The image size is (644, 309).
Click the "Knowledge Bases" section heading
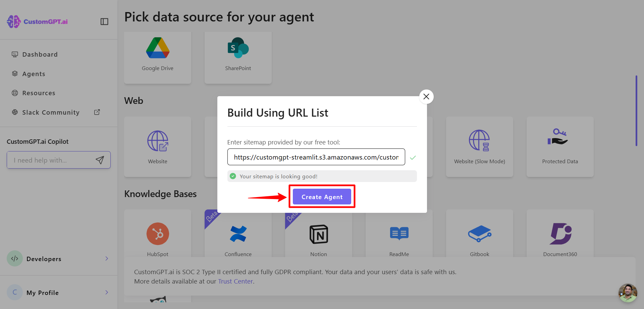click(160, 194)
